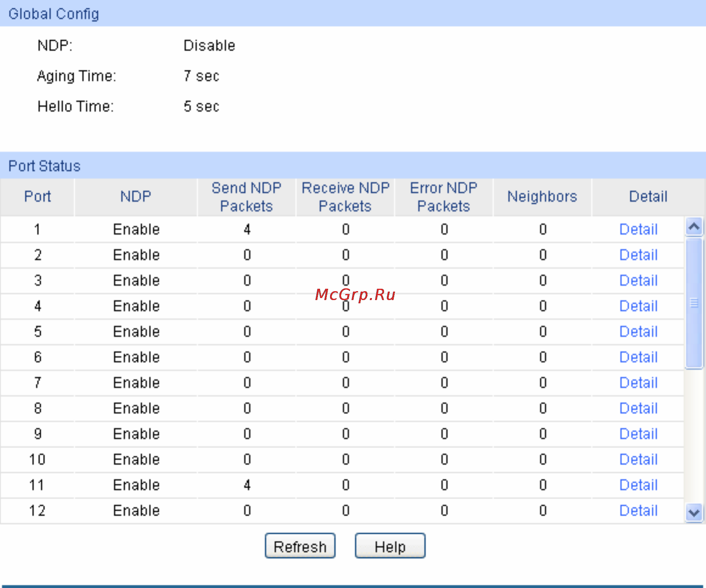
Task: Click the Enable status for port 1
Action: coord(136,230)
